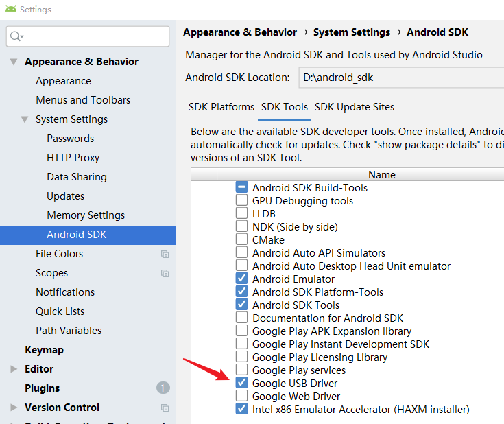The image size is (504, 424).
Task: Click the Name column header
Action: 382,175
